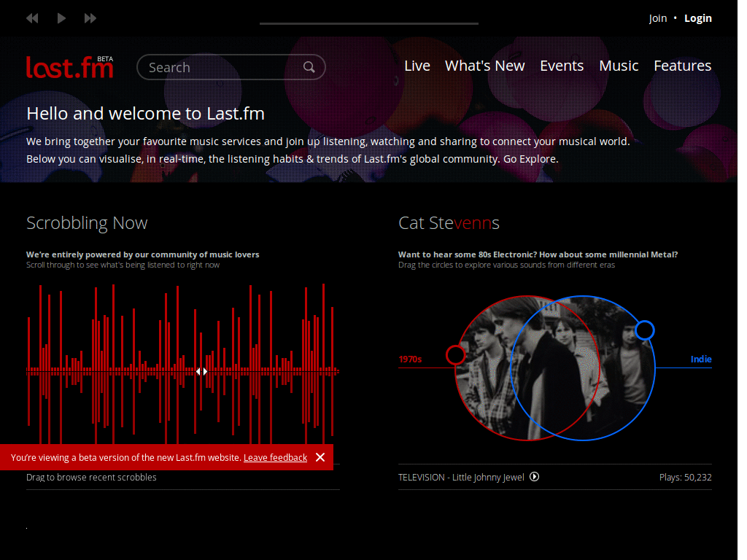The image size is (747, 560).
Task: Select the red 1970s era circle handle
Action: click(457, 355)
